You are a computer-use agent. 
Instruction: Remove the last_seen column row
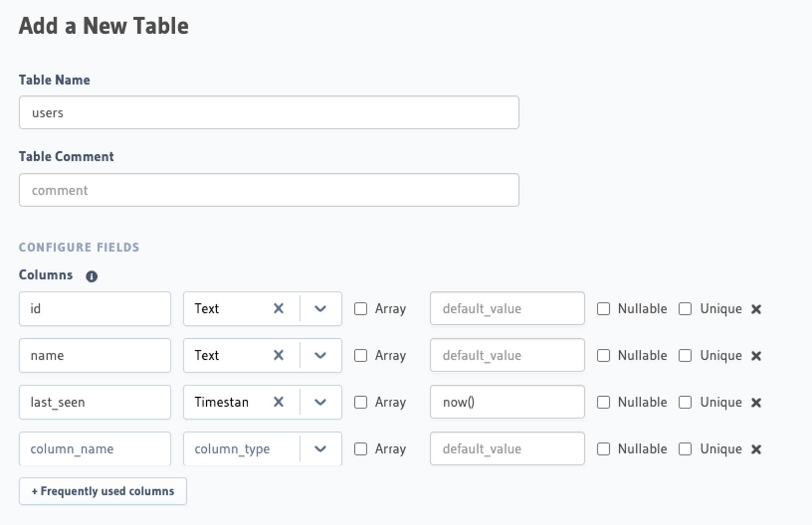pyautogui.click(x=756, y=403)
